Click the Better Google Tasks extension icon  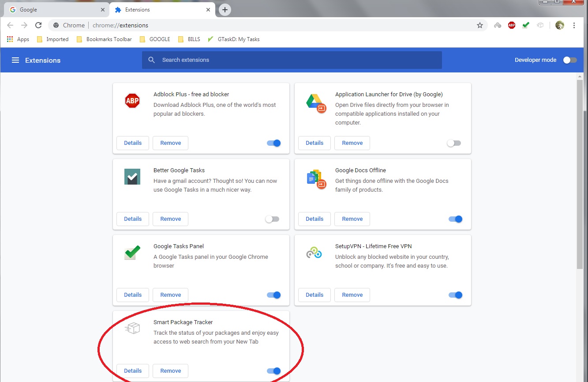(x=132, y=177)
